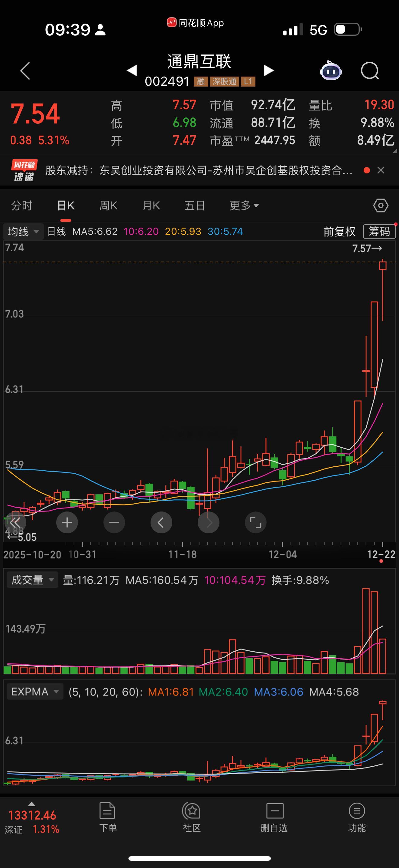Screen dimensions: 399x868
Task: Switch to 月K monthly tab
Action: 151,205
